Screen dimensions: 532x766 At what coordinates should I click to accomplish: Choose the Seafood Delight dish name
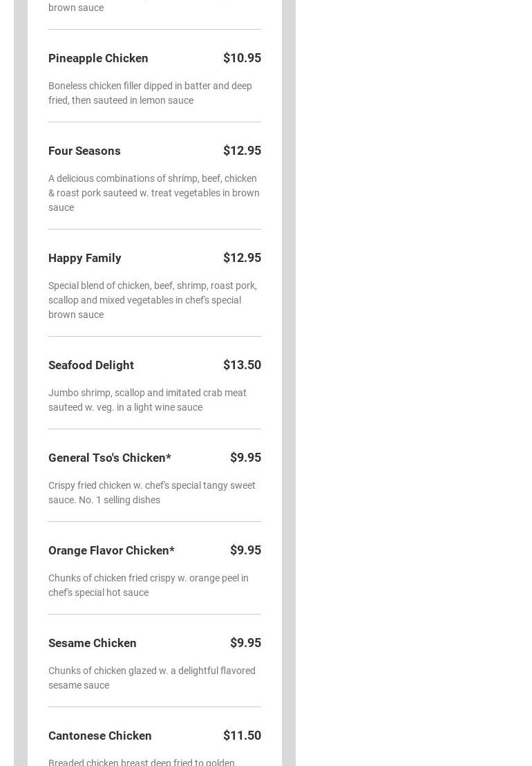click(x=91, y=365)
